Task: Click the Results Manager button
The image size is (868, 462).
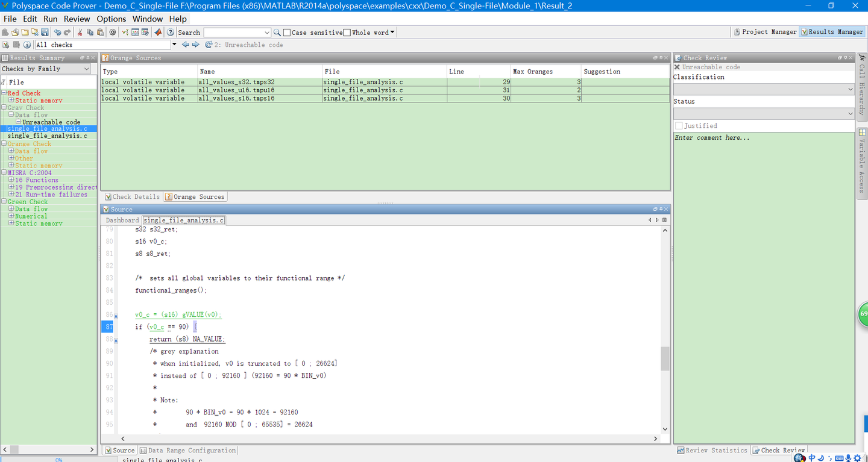Action: click(x=832, y=32)
